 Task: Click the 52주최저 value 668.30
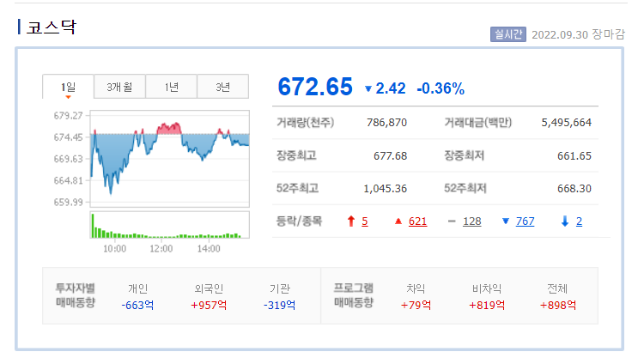[574, 189]
